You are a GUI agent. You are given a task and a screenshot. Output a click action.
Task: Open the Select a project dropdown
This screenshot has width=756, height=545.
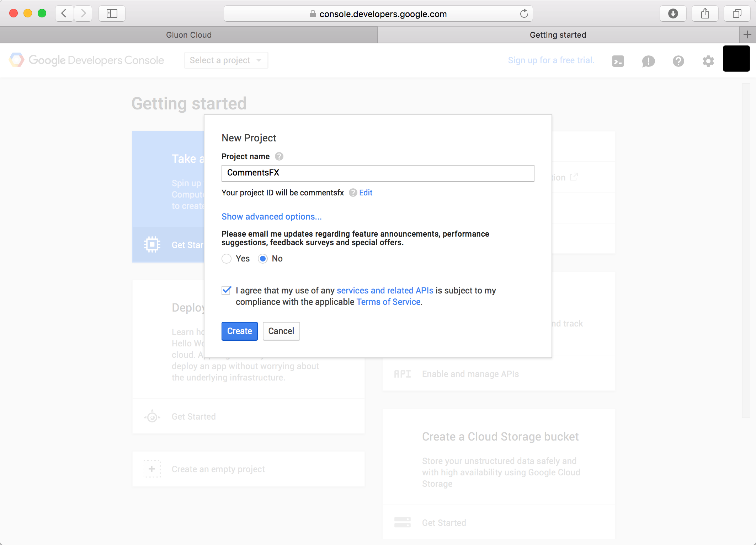pos(226,60)
